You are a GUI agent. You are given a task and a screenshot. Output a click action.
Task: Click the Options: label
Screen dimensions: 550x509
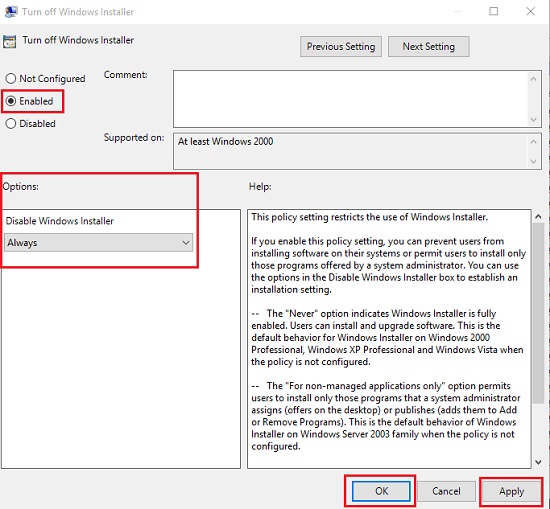[x=21, y=187]
